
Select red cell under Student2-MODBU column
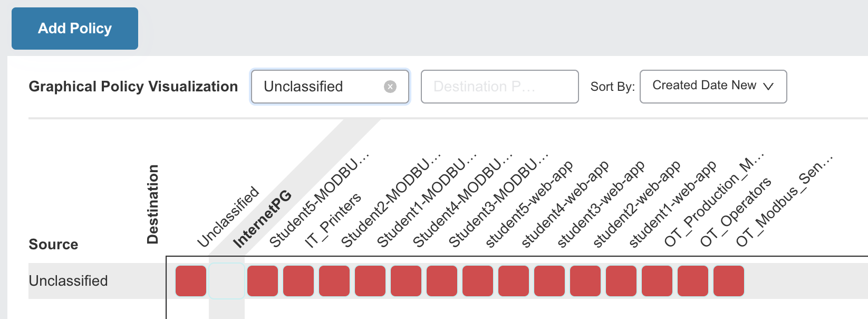coord(334,281)
